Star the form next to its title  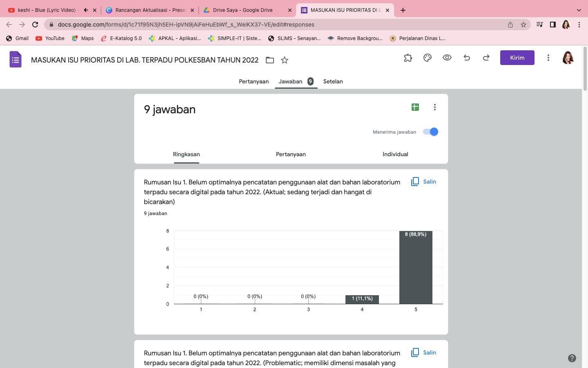tap(285, 60)
